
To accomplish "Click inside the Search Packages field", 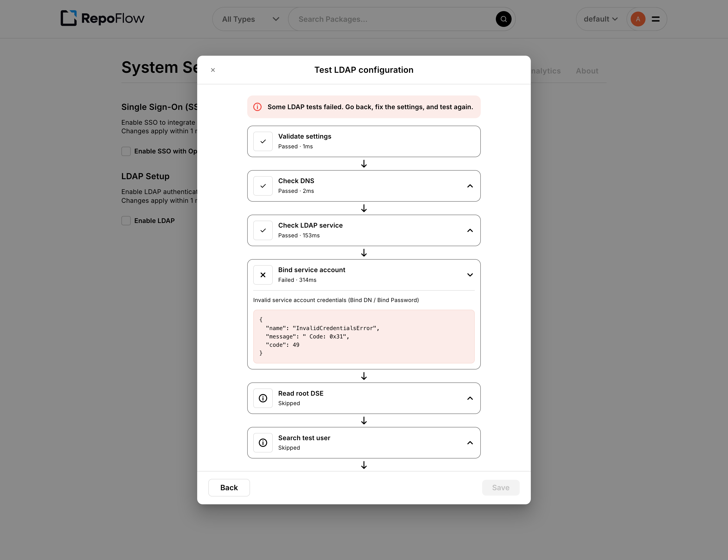I will pos(367,19).
